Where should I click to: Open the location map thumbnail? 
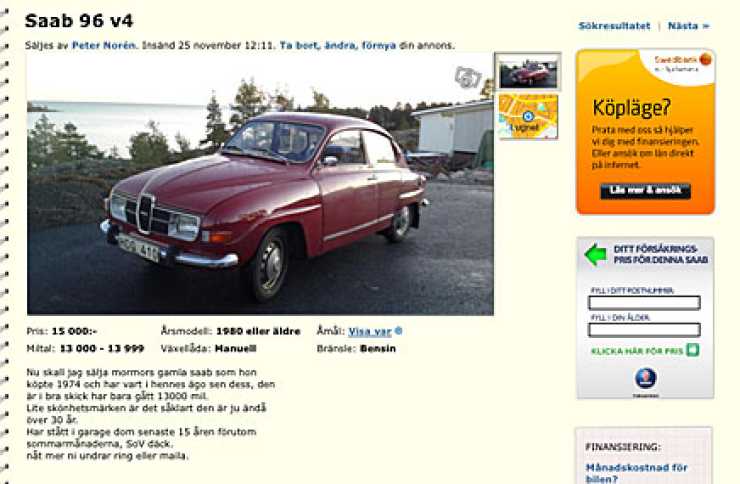click(528, 117)
